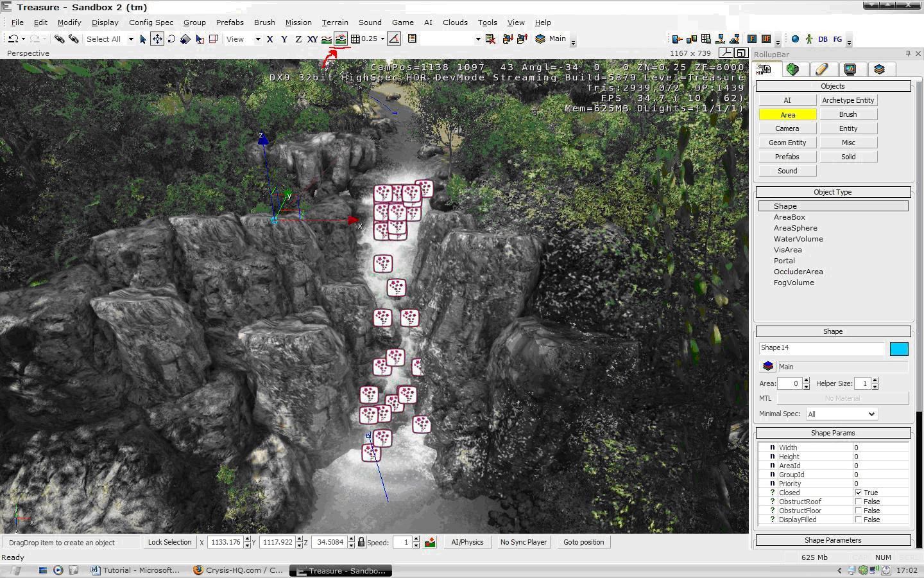924x578 pixels.
Task: Click the Archetype Entity button
Action: 848,100
